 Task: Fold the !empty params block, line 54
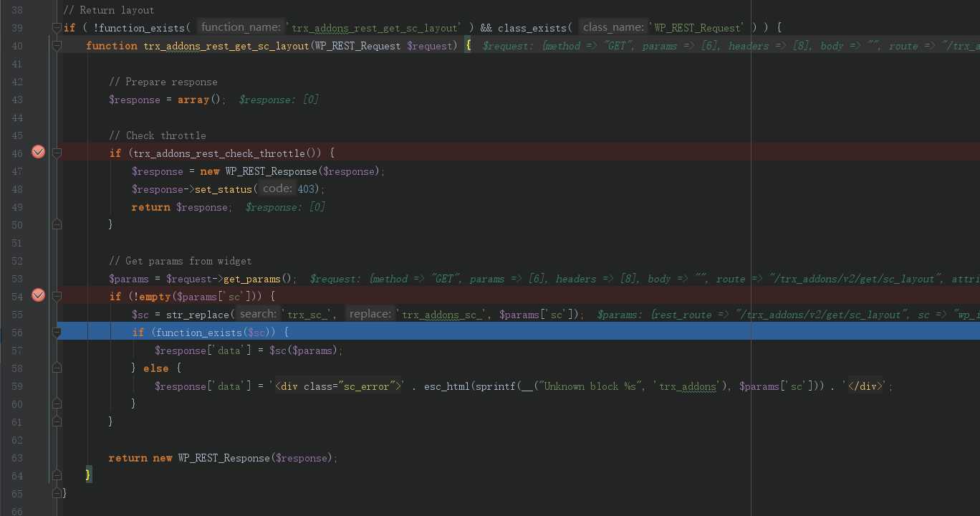(x=57, y=297)
